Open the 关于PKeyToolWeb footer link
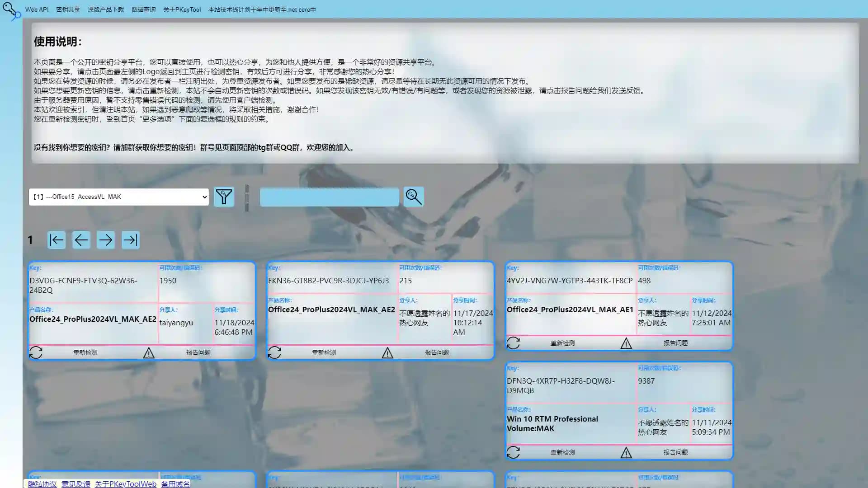The image size is (868, 488). tap(126, 484)
